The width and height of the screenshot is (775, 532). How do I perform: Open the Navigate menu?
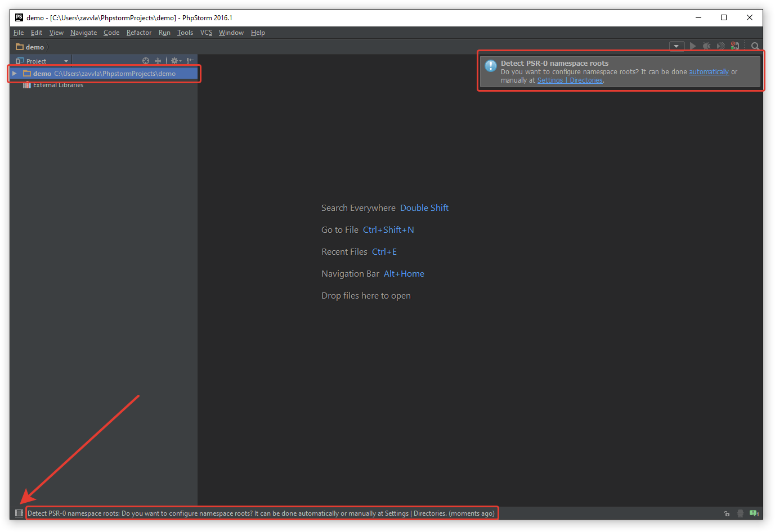pos(83,33)
